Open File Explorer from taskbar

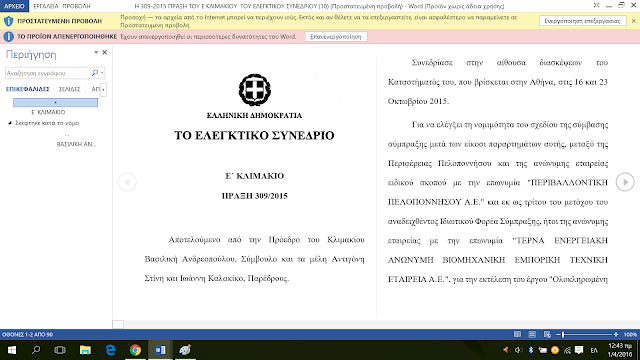point(85,350)
